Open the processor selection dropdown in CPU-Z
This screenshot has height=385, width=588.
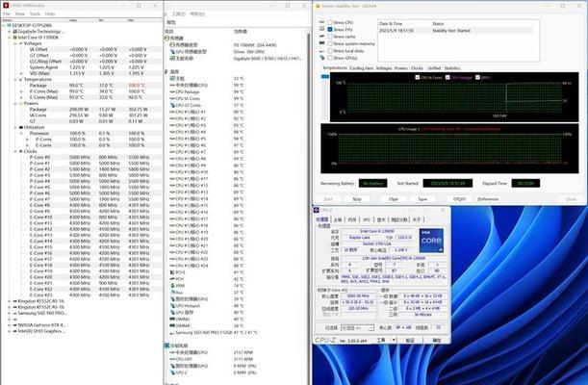pyautogui.click(x=357, y=328)
